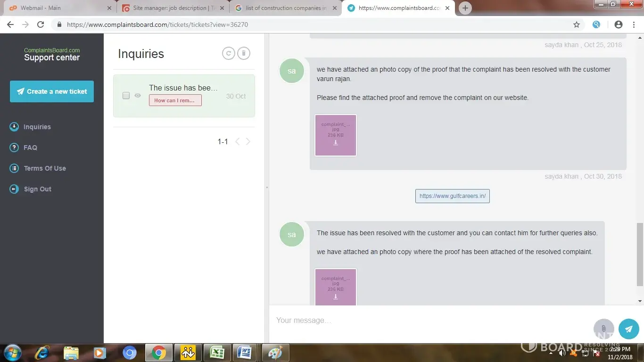The width and height of the screenshot is (644, 362).
Task: Send the message with the paper plane button
Action: click(628, 329)
